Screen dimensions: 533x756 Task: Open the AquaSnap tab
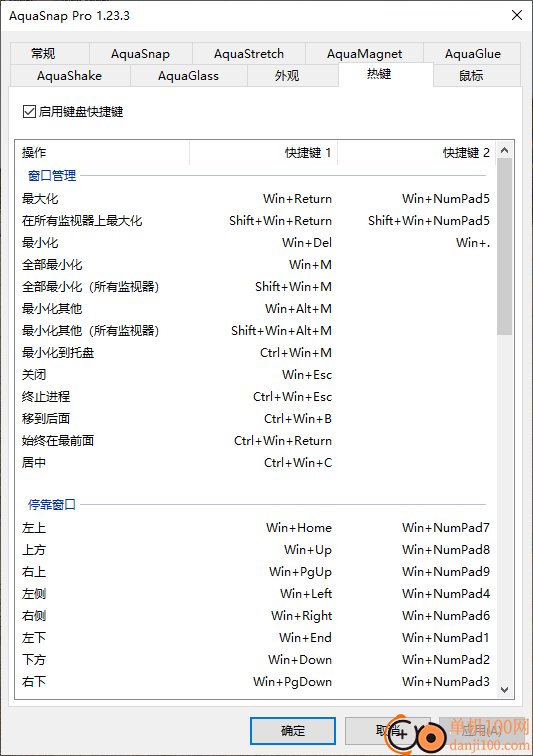click(140, 54)
